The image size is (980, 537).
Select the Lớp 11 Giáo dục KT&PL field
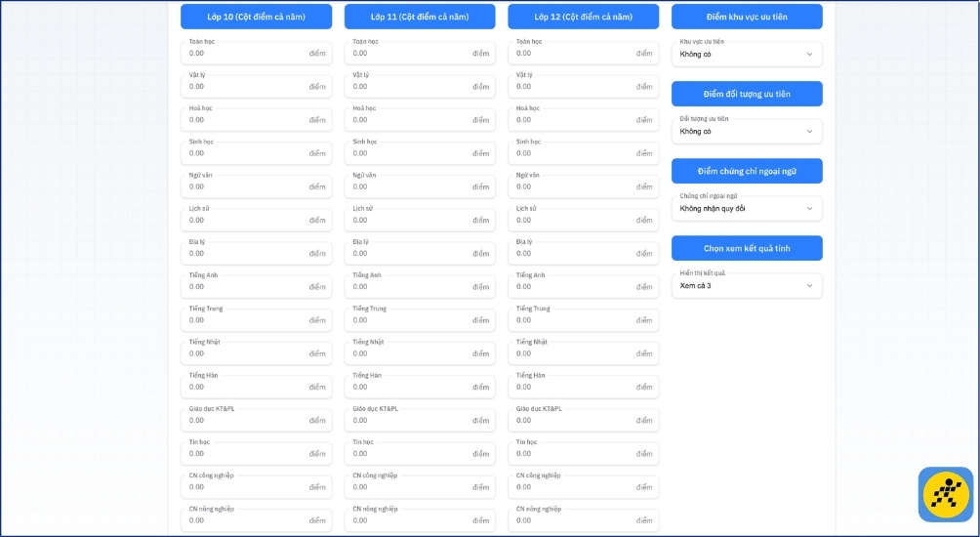(410, 421)
